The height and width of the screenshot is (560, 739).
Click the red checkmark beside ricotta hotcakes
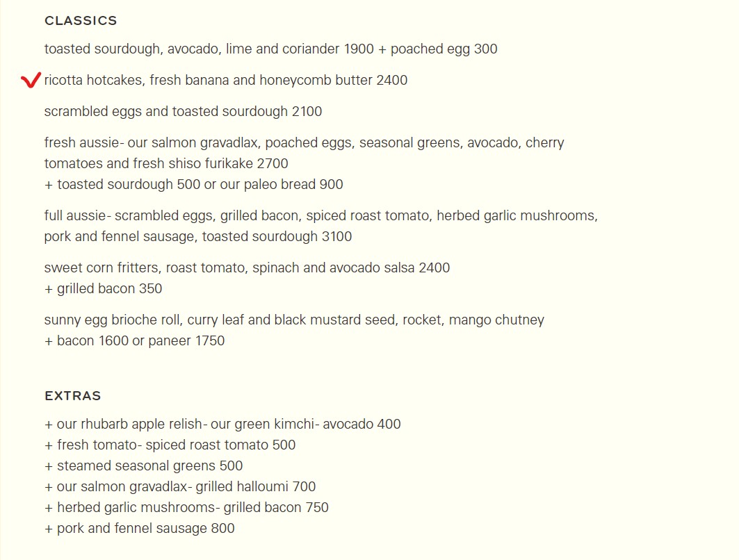(31, 80)
